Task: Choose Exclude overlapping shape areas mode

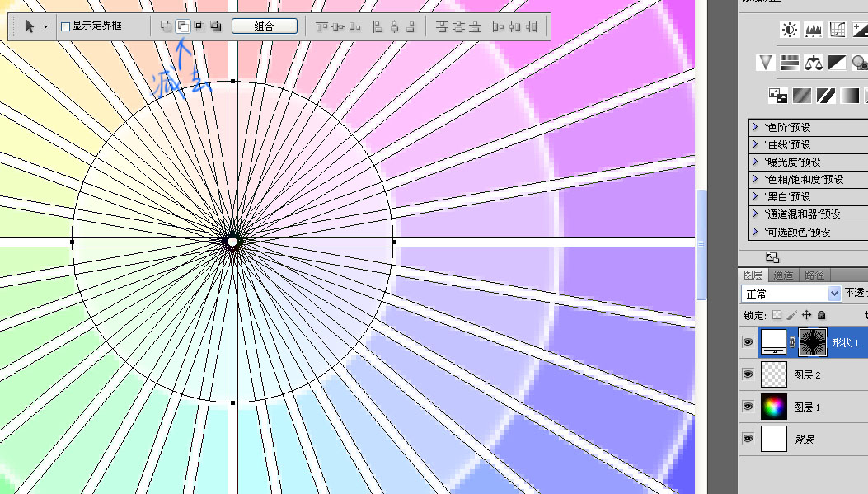Action: click(x=216, y=26)
